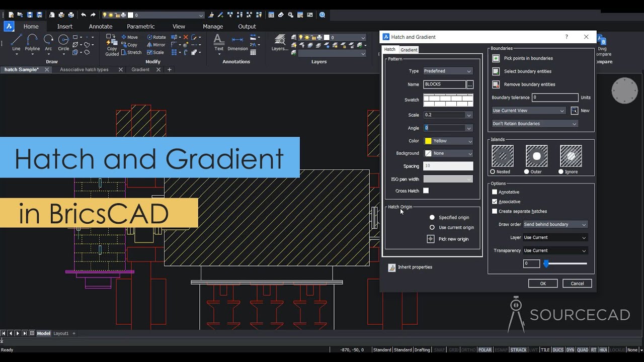Activate the Scale command

pos(155,52)
